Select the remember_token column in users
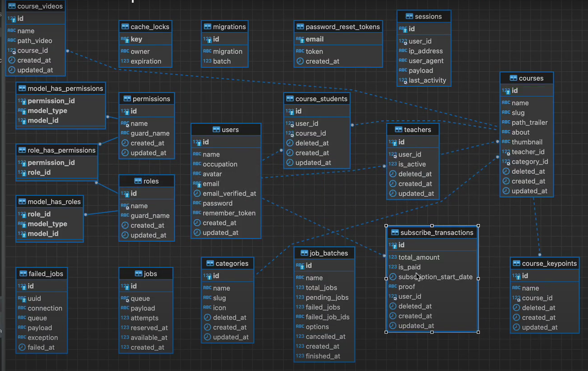 point(229,213)
